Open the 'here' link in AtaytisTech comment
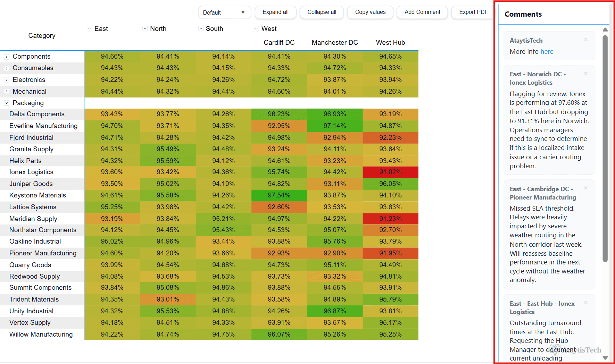This screenshot has width=615, height=364. (547, 52)
